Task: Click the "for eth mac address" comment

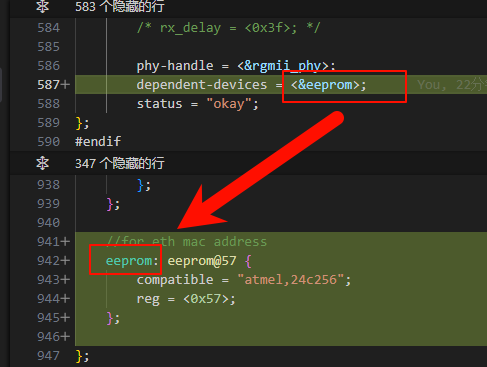Action: (x=187, y=242)
